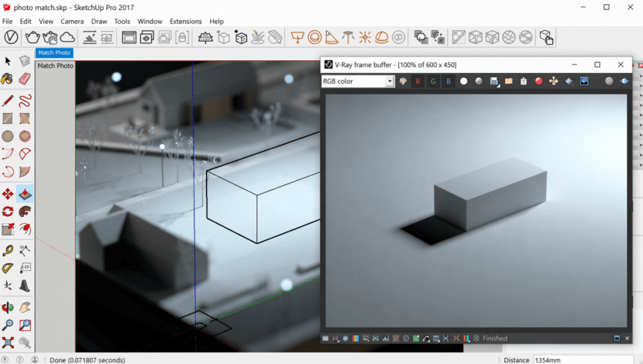Click the Distance measurement input field

583,359
